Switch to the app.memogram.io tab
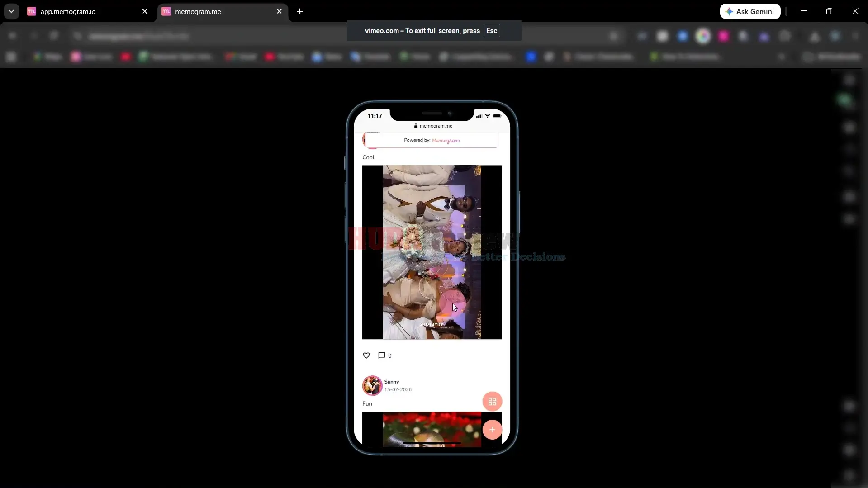 point(87,12)
